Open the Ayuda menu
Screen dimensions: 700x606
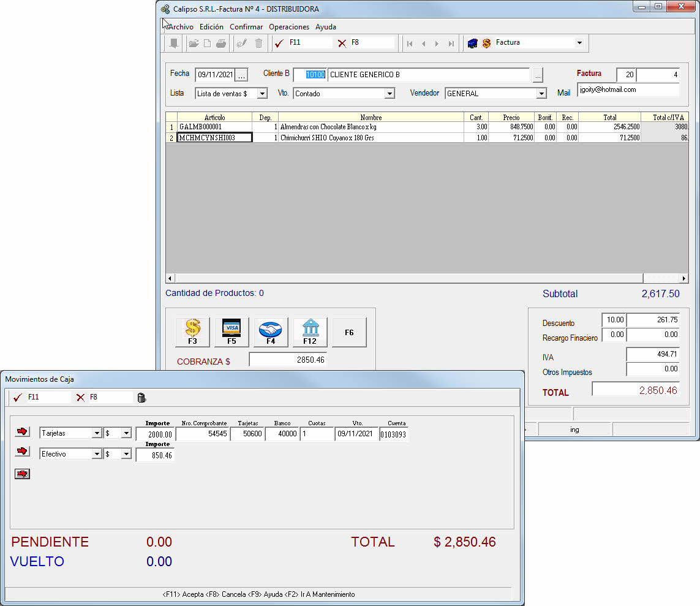[x=326, y=27]
